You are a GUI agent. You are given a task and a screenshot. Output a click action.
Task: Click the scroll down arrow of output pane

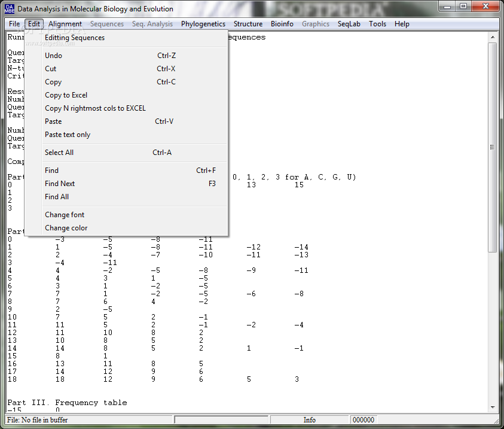[x=493, y=407]
